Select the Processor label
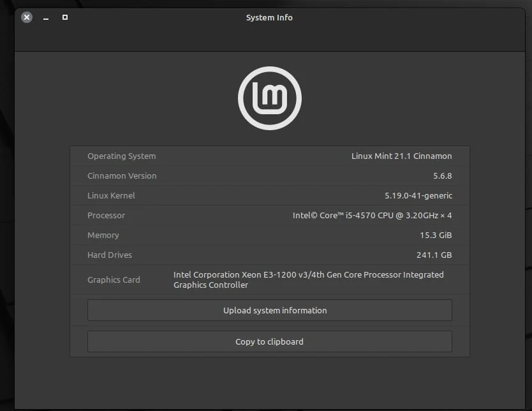Viewport: 532px width, 411px height. 106,215
